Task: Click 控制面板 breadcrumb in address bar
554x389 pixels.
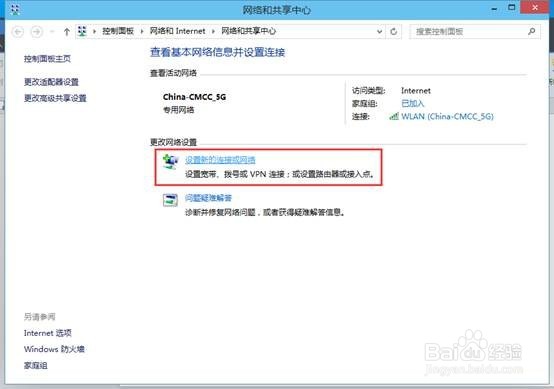Action: click(118, 31)
